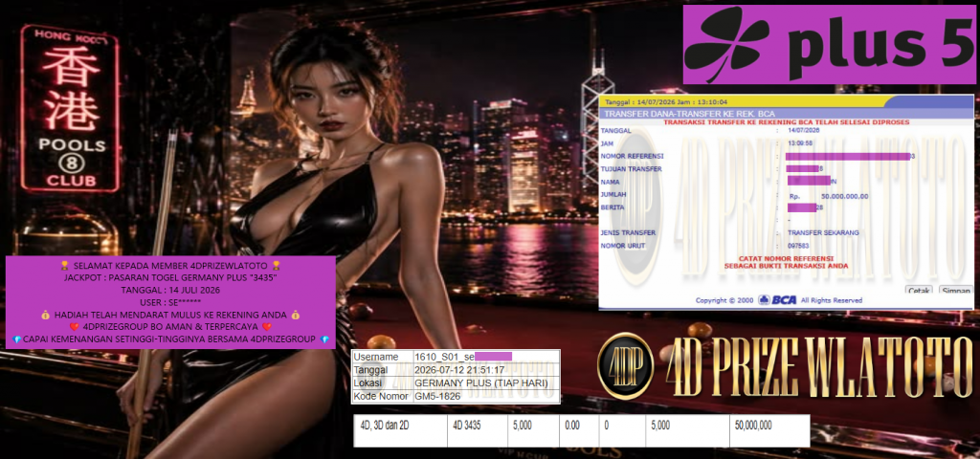The width and height of the screenshot is (980, 459).
Task: Click the Simpan button on BCA receipt
Action: coord(956,291)
